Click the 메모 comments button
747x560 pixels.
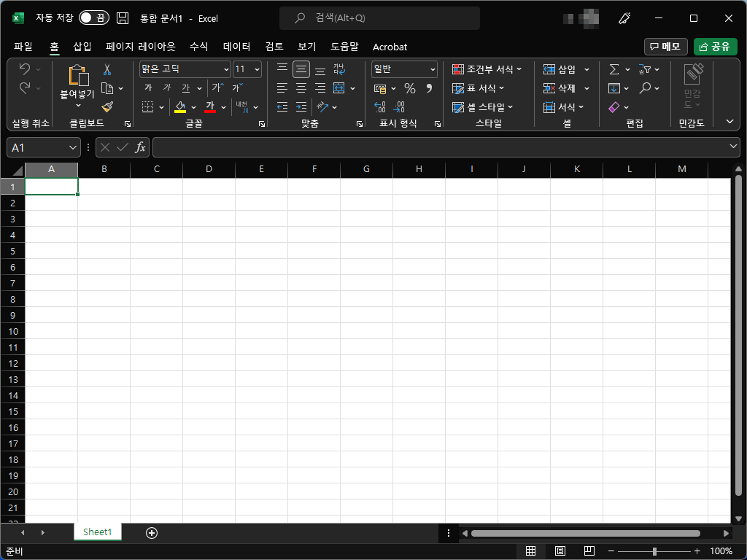click(x=665, y=47)
